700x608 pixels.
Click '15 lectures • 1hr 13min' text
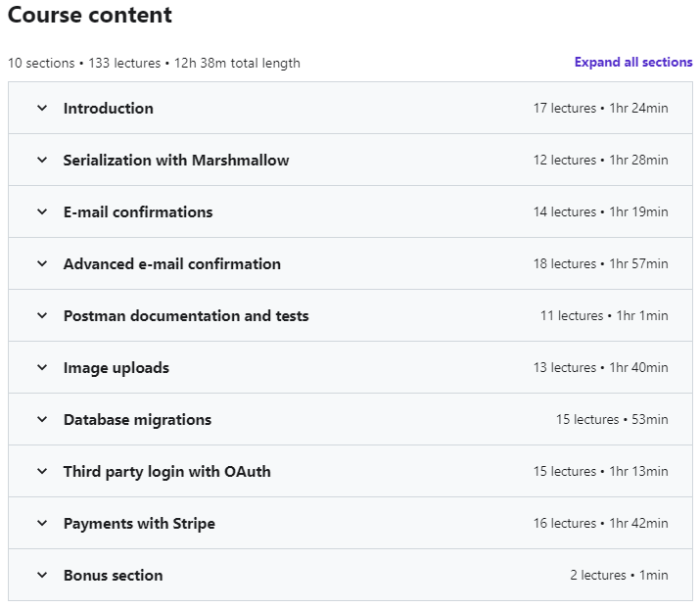(600, 471)
